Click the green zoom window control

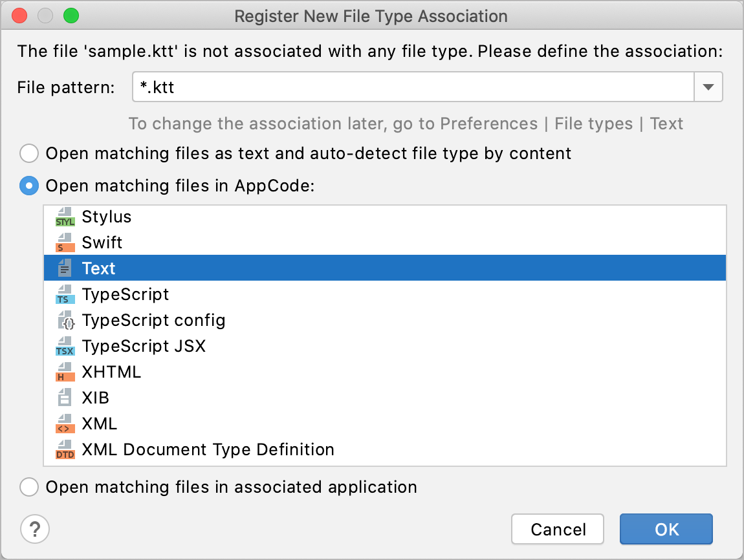[72, 16]
